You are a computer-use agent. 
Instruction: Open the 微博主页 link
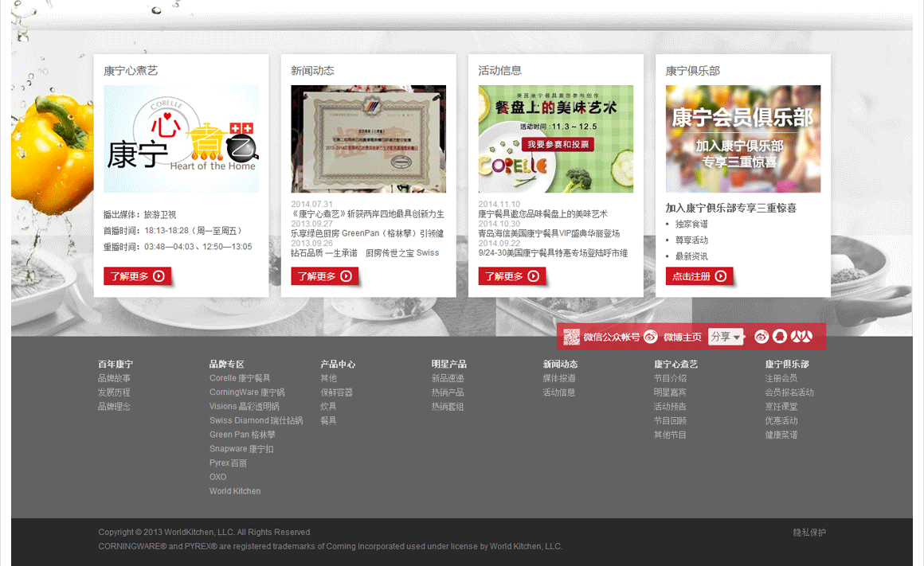point(683,337)
